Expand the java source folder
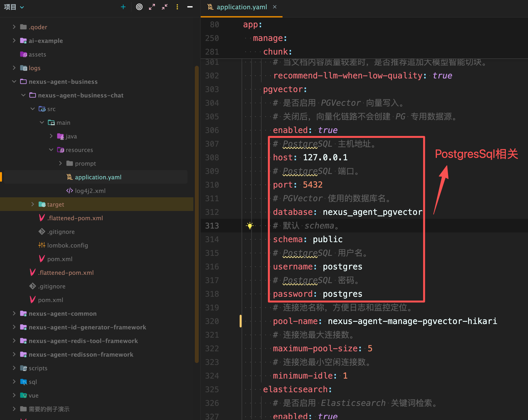 51,136
